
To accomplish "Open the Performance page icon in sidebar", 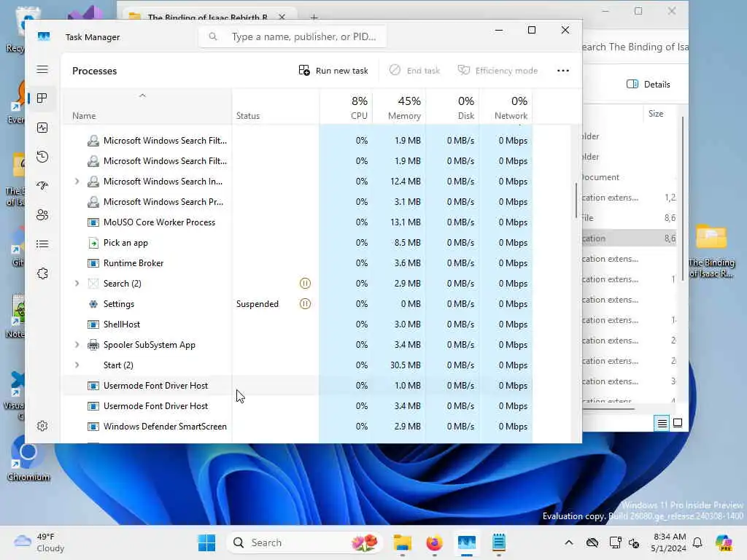I will [42, 128].
